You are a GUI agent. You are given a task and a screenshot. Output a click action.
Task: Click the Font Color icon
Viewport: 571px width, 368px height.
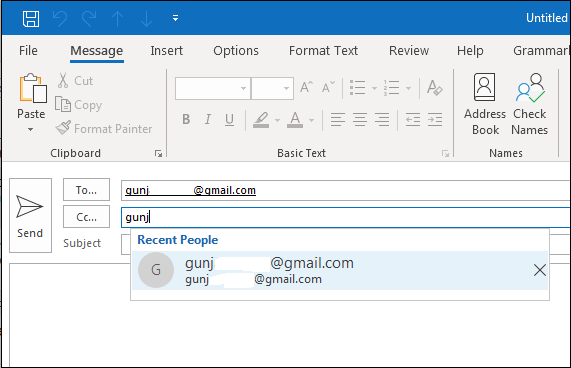pos(295,119)
